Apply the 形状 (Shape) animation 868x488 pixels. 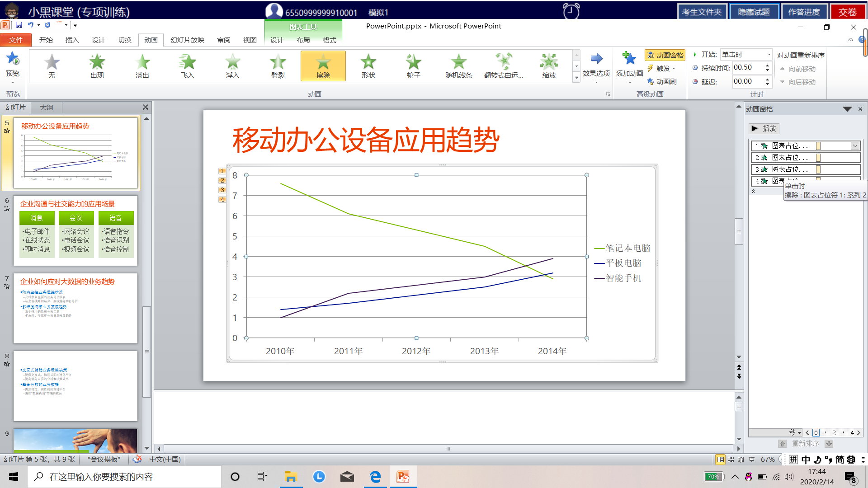(368, 66)
